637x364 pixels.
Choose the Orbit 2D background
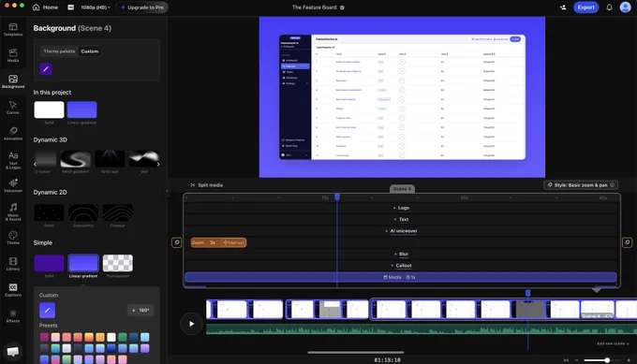point(49,212)
